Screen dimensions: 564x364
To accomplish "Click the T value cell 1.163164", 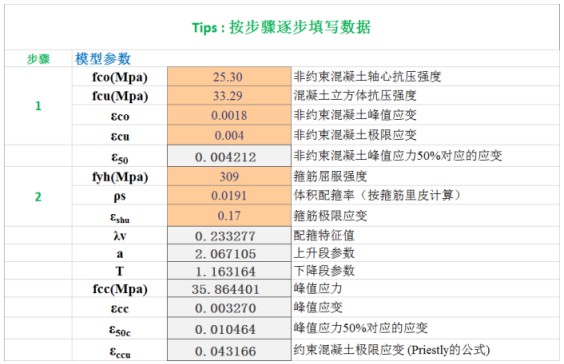I will tap(229, 271).
